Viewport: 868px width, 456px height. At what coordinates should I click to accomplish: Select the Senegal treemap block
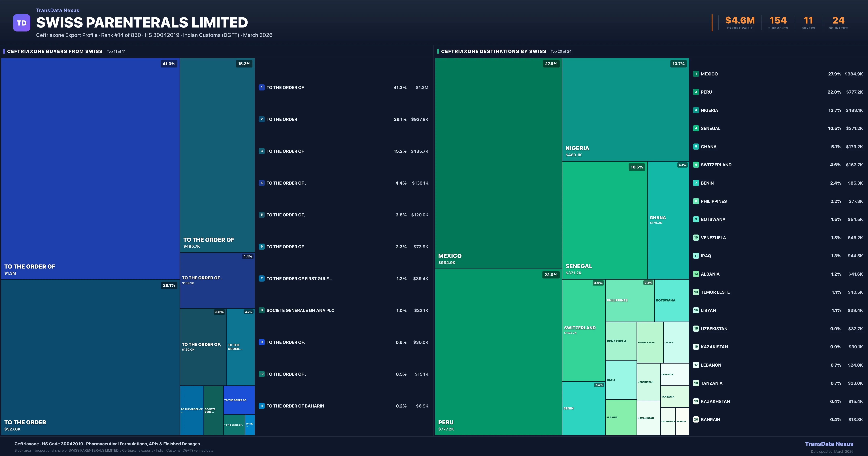pyautogui.click(x=605, y=220)
